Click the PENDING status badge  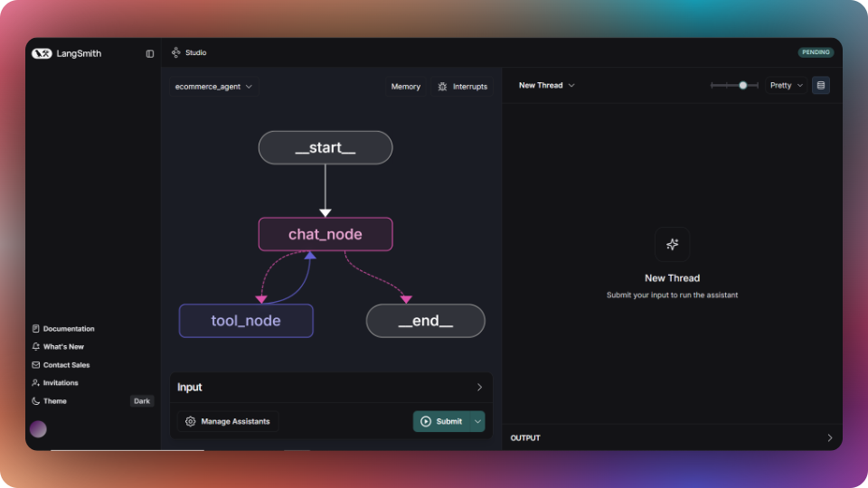pos(816,52)
